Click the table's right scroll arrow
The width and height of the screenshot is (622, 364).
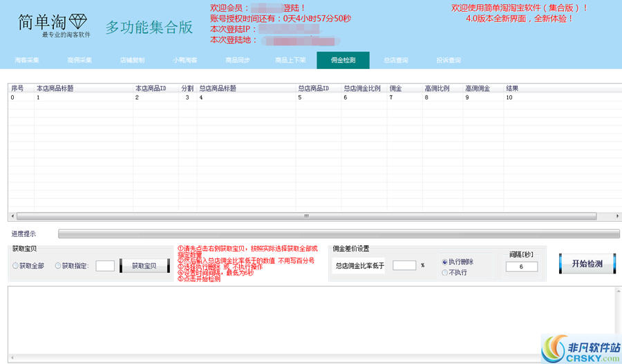click(617, 216)
